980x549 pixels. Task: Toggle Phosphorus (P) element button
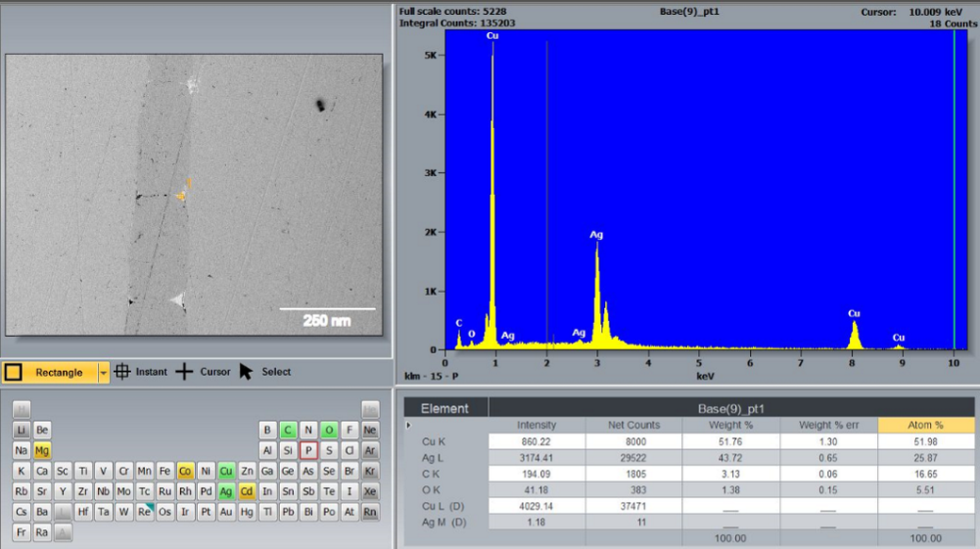(308, 451)
